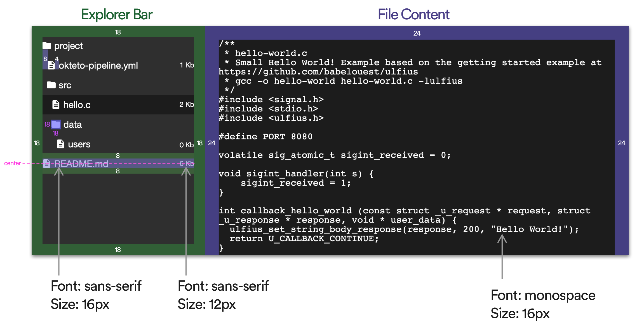Click the users file icon

tap(60, 144)
